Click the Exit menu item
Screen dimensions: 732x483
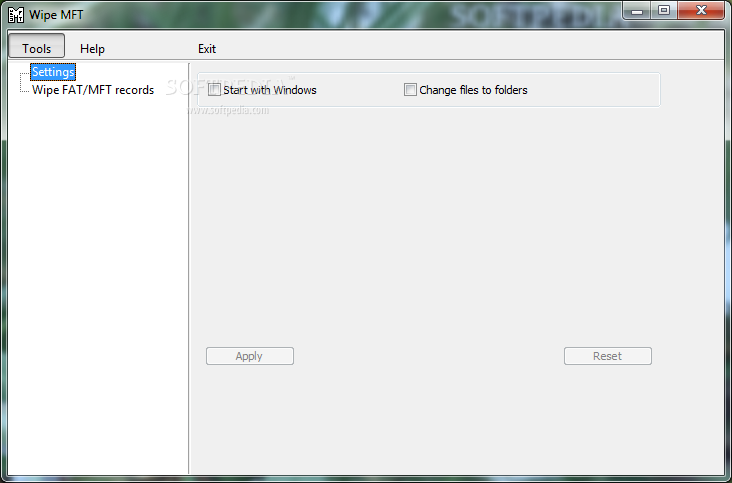[207, 49]
